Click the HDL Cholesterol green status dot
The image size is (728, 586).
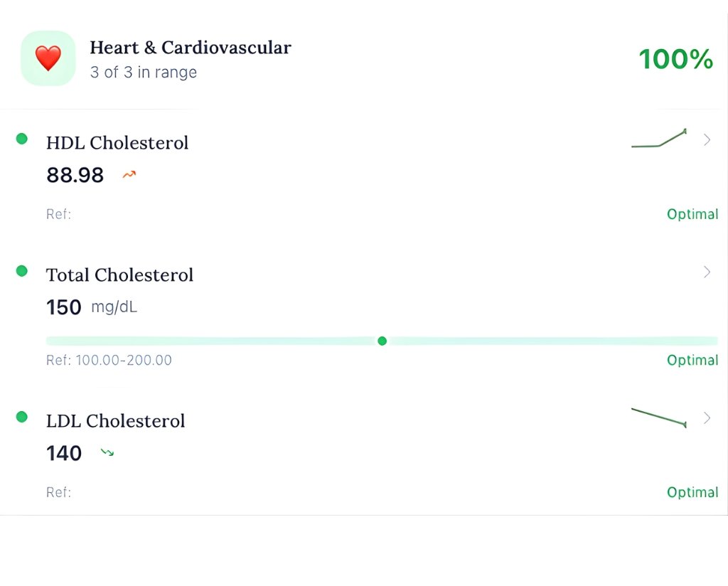[x=22, y=139]
